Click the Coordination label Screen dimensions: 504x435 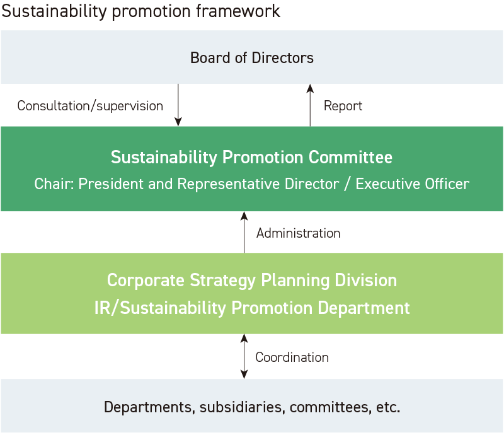tap(292, 357)
